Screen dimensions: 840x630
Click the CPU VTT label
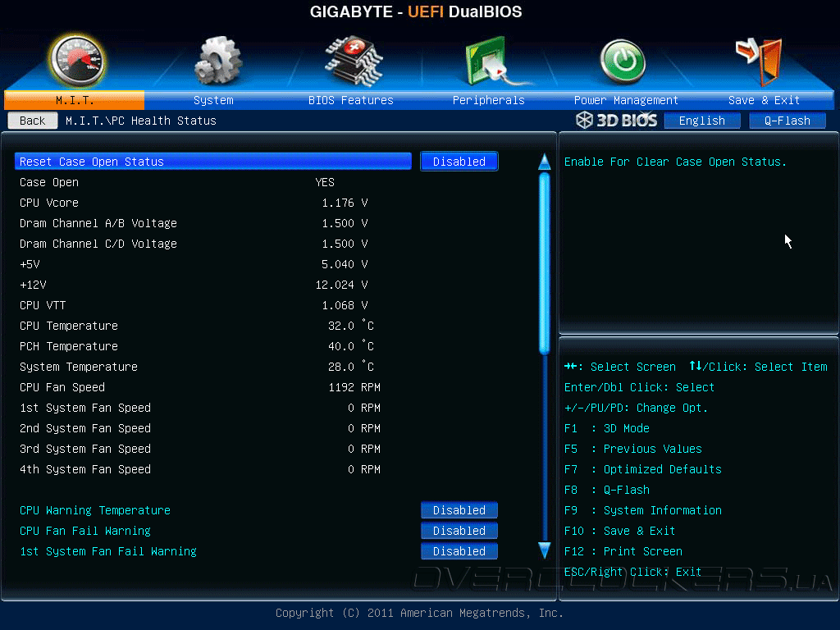(43, 305)
